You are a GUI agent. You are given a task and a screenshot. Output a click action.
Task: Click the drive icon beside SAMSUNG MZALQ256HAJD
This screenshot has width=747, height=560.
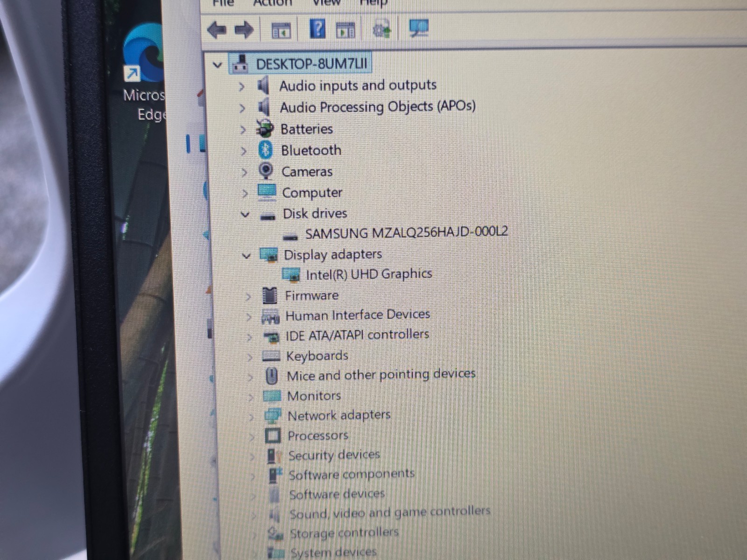[x=290, y=237]
